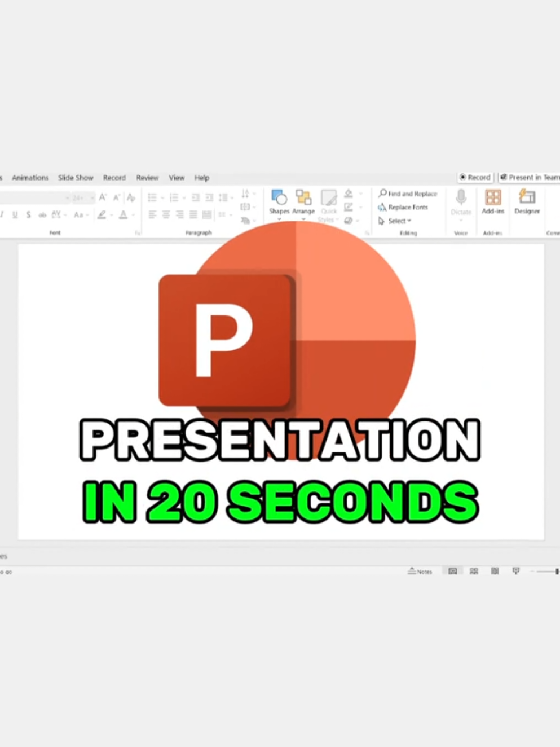Click the Record button at top right
Viewport: 560px width, 747px height.
pos(475,177)
